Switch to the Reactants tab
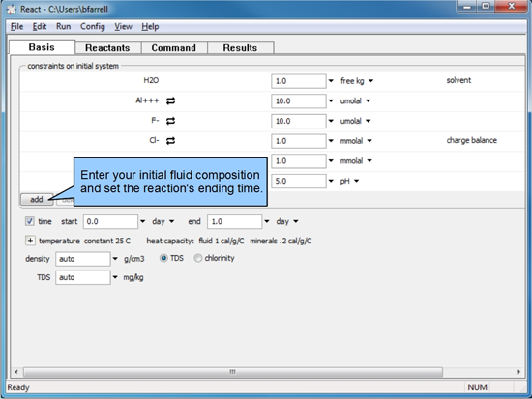The height and width of the screenshot is (399, 532). [x=107, y=47]
